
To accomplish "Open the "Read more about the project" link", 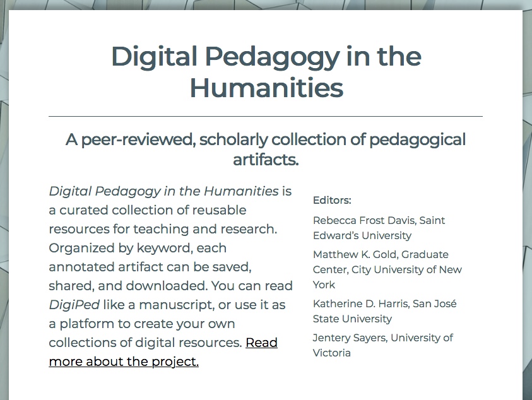I will click(163, 352).
